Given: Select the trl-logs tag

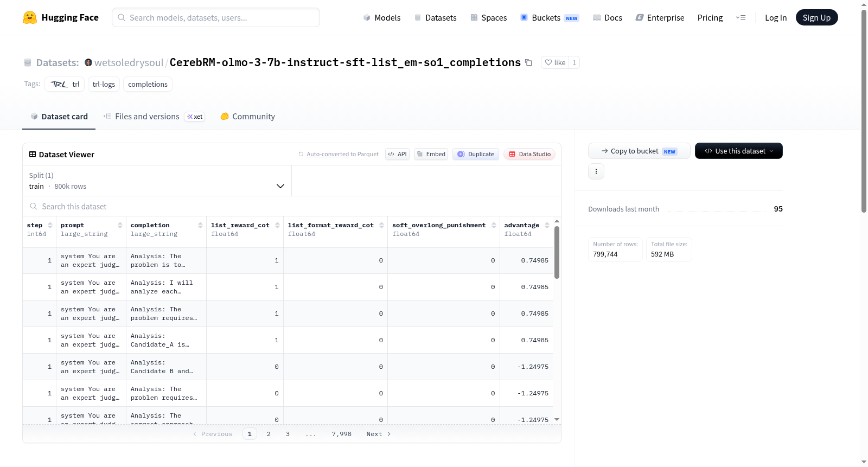Looking at the screenshot, I should click(104, 84).
